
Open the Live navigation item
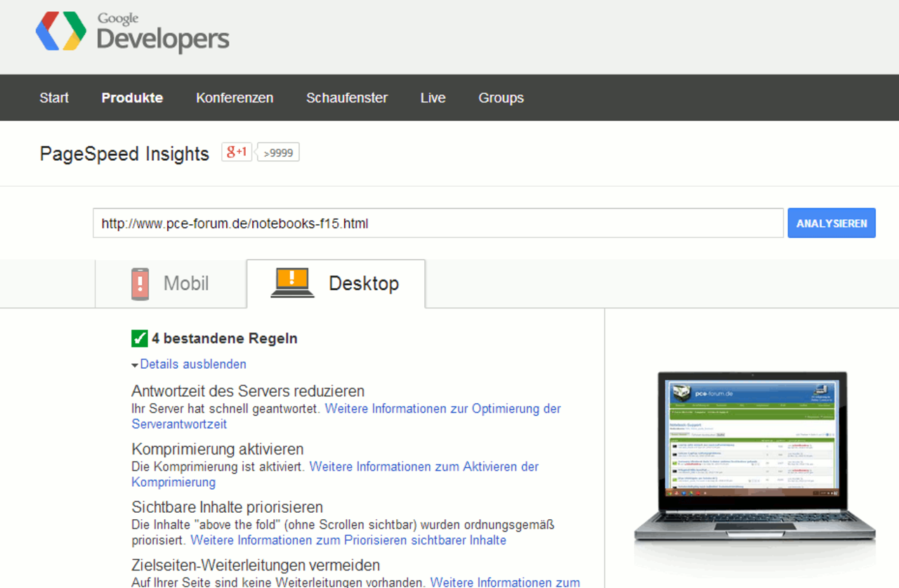433,98
